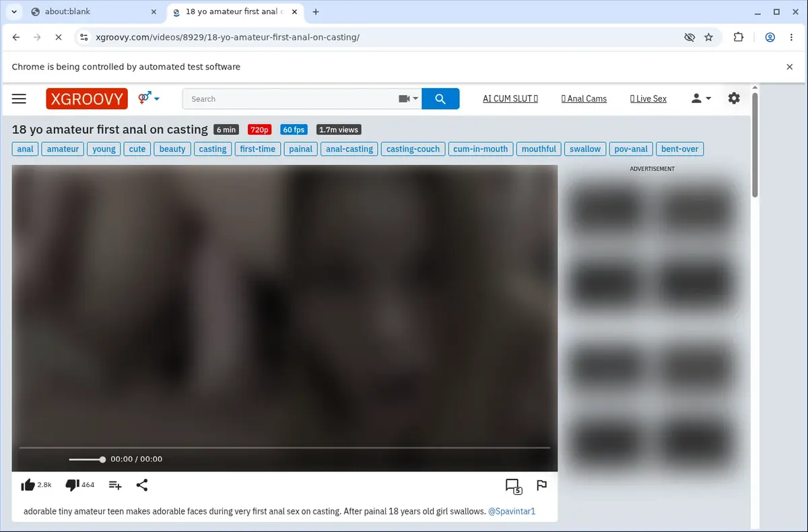This screenshot has height=532, width=808.
Task: Open Chrome three-dot menu
Action: point(792,37)
